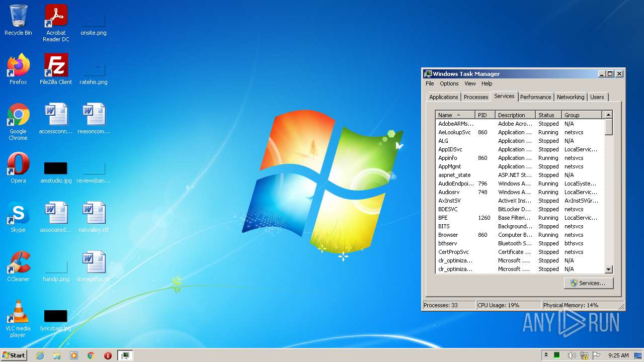Select the bthserv service row
The width and height of the screenshot is (644, 362).
tap(520, 243)
